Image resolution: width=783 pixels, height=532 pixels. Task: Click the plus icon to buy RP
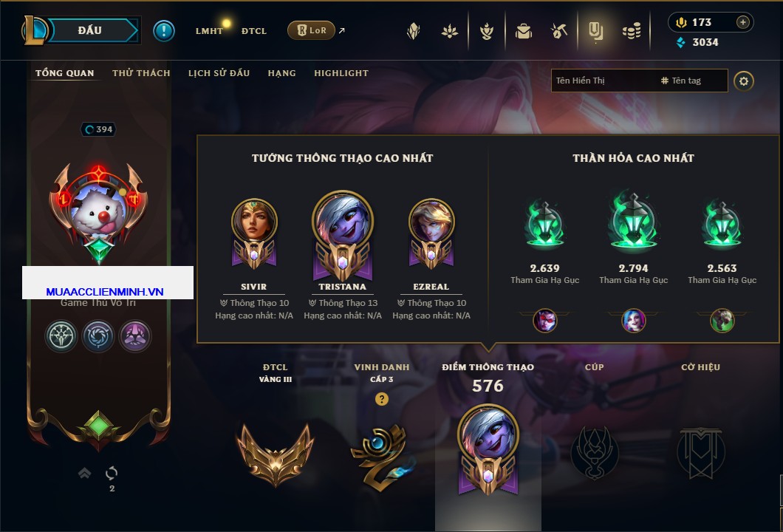(x=743, y=22)
